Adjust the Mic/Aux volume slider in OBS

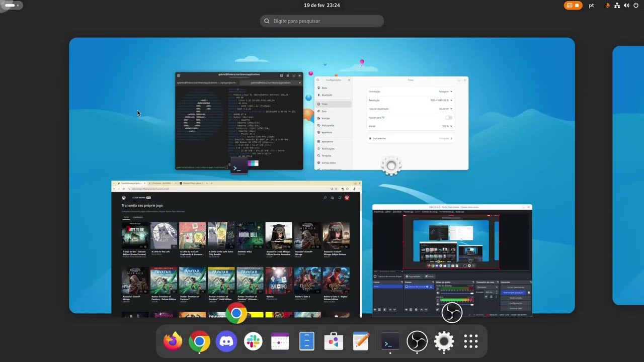click(457, 304)
